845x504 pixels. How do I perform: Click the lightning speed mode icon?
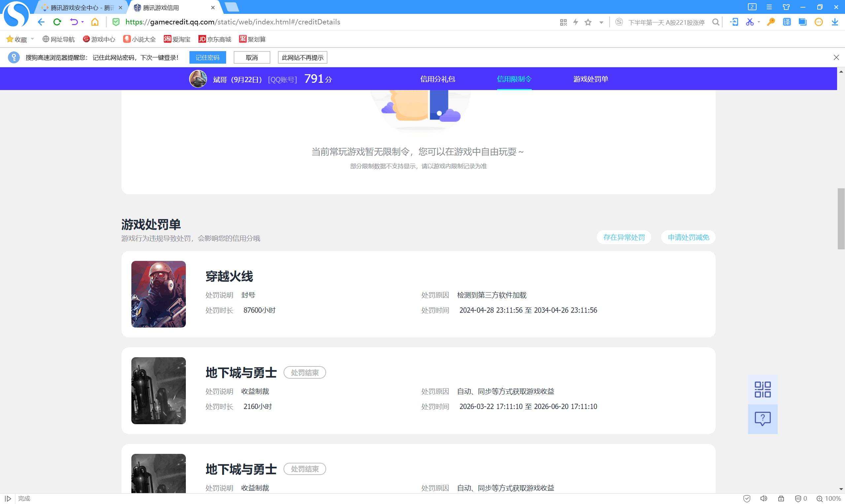(576, 22)
